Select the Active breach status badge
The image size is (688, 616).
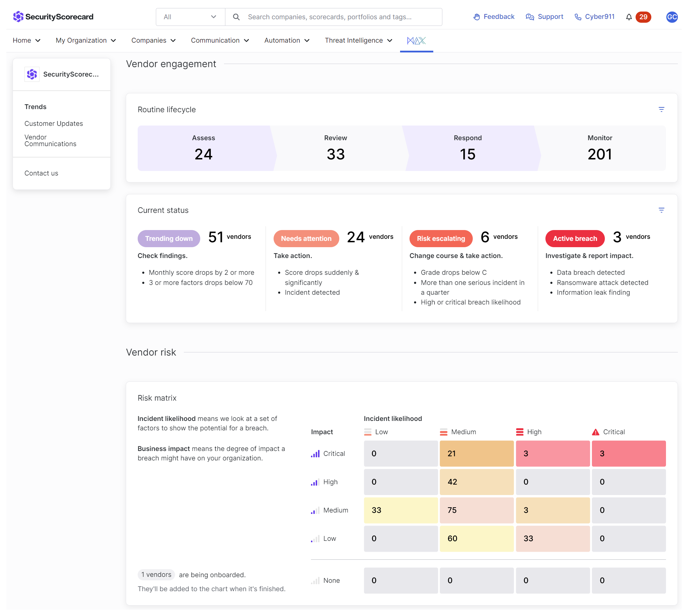pyautogui.click(x=575, y=238)
